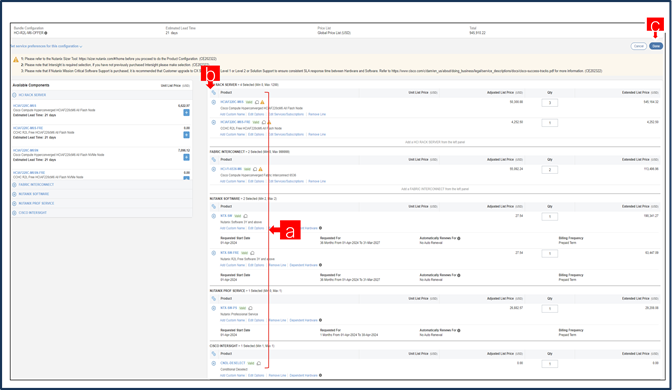Click info icon by Conditional Deselect Dependent Hardware
672x390 pixels.
point(321,375)
